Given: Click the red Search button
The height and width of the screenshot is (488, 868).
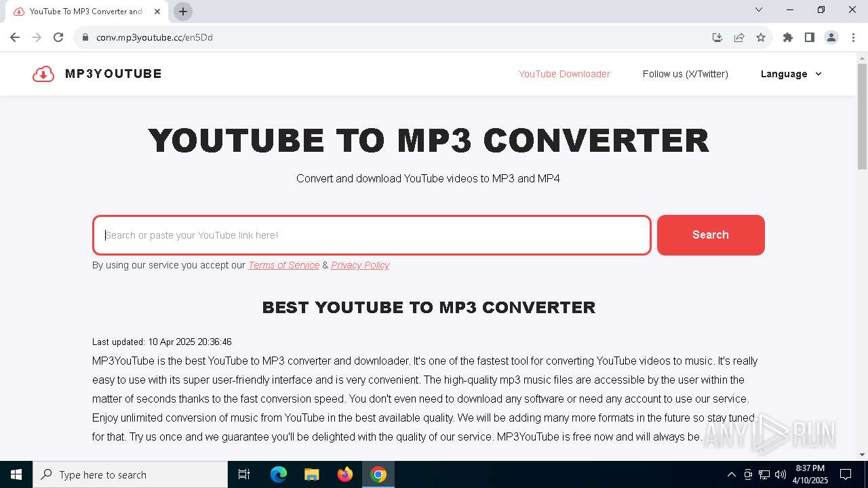Looking at the screenshot, I should tap(711, 235).
